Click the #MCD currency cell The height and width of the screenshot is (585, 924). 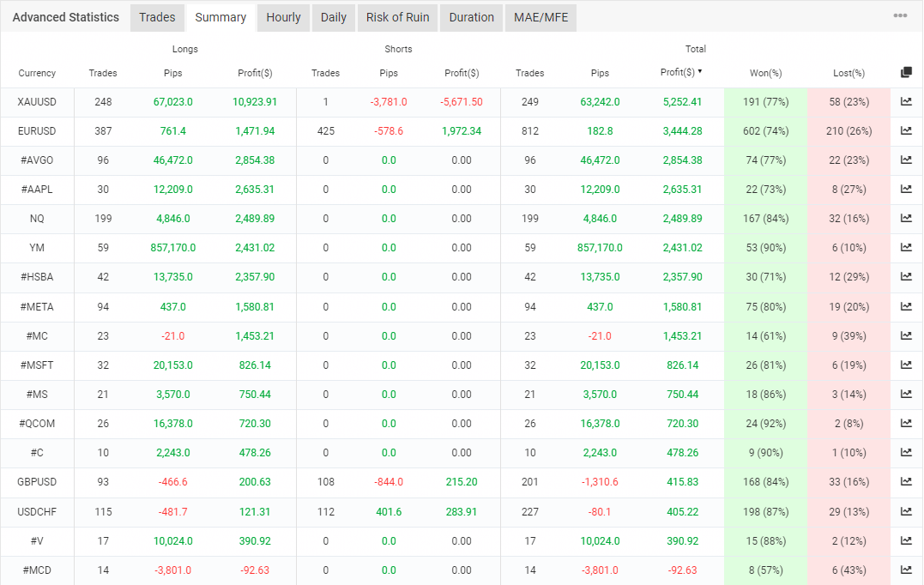37,570
